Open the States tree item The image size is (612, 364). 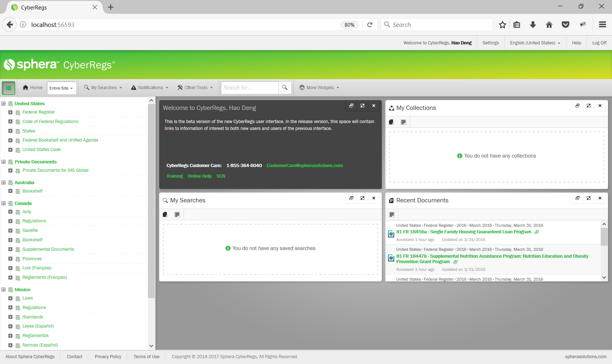29,131
